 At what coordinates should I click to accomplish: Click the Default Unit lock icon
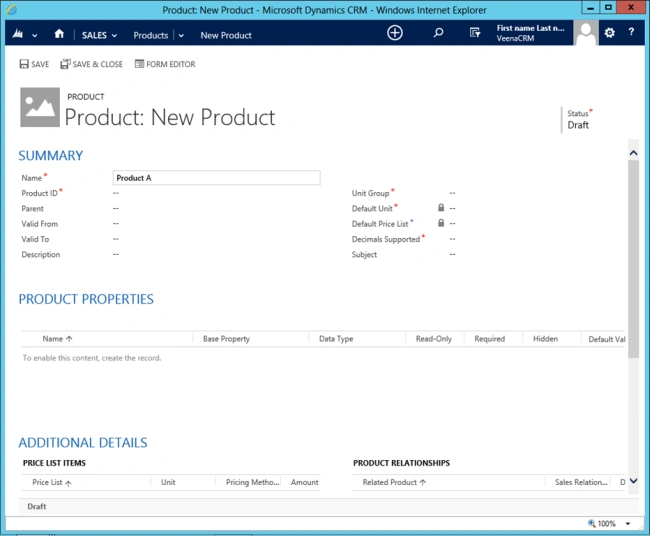[441, 208]
